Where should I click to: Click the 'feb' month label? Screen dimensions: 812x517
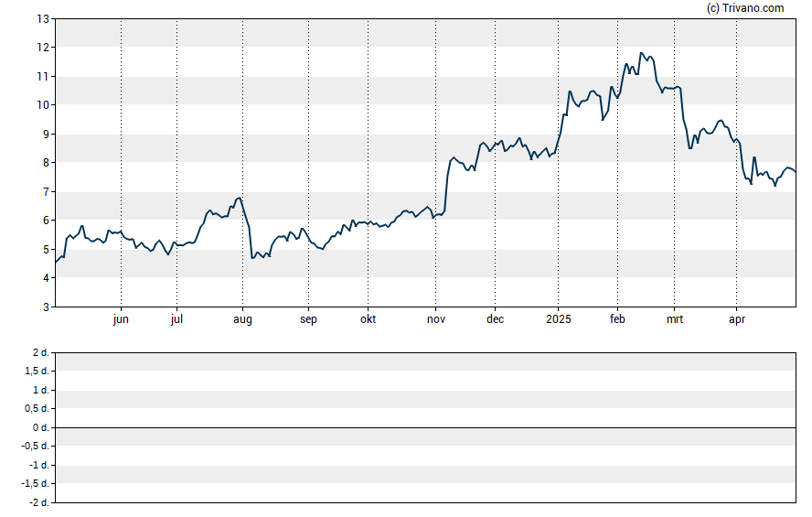pyautogui.click(x=617, y=319)
